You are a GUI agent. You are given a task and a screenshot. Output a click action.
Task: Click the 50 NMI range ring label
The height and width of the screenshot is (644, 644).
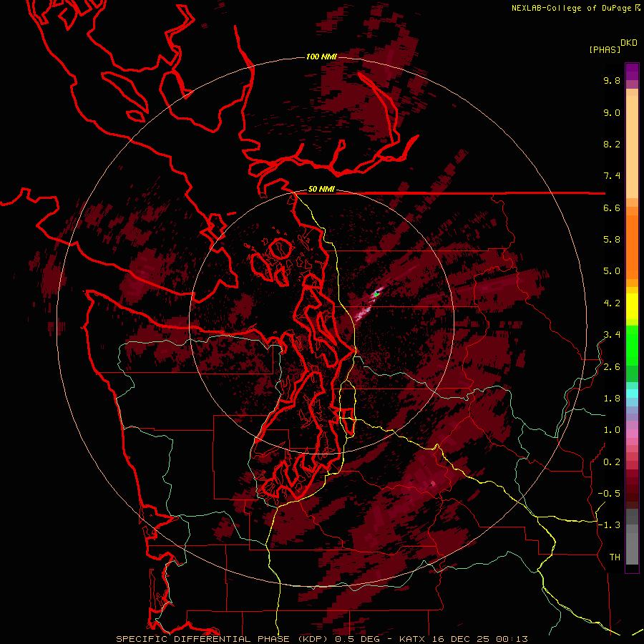[321, 190]
